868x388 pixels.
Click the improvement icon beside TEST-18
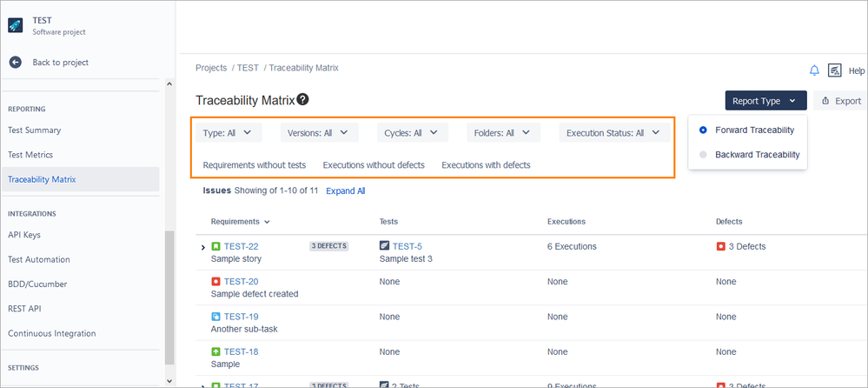tap(215, 351)
